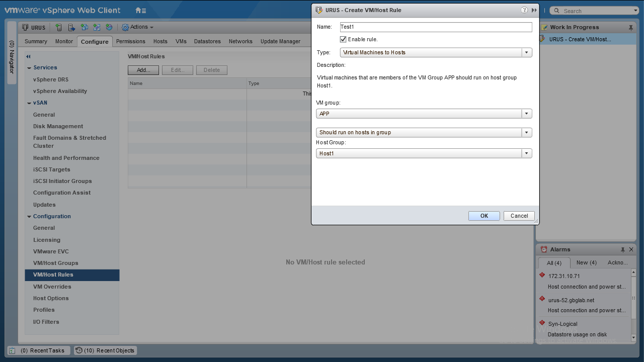Image resolution: width=644 pixels, height=362 pixels.
Task: Click OK to create the rule
Action: coord(484,216)
